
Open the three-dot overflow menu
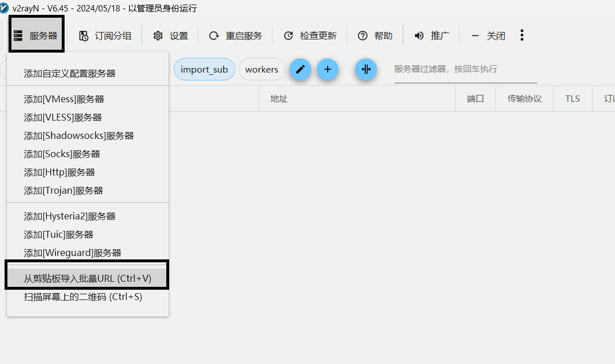(x=522, y=35)
